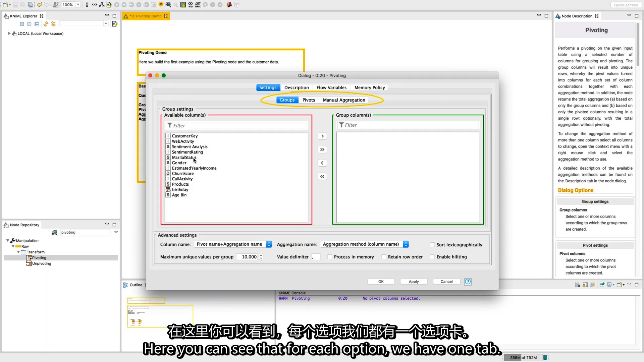This screenshot has width=644, height=362.
Task: Enable Retain row order checkbox
Action: click(384, 257)
